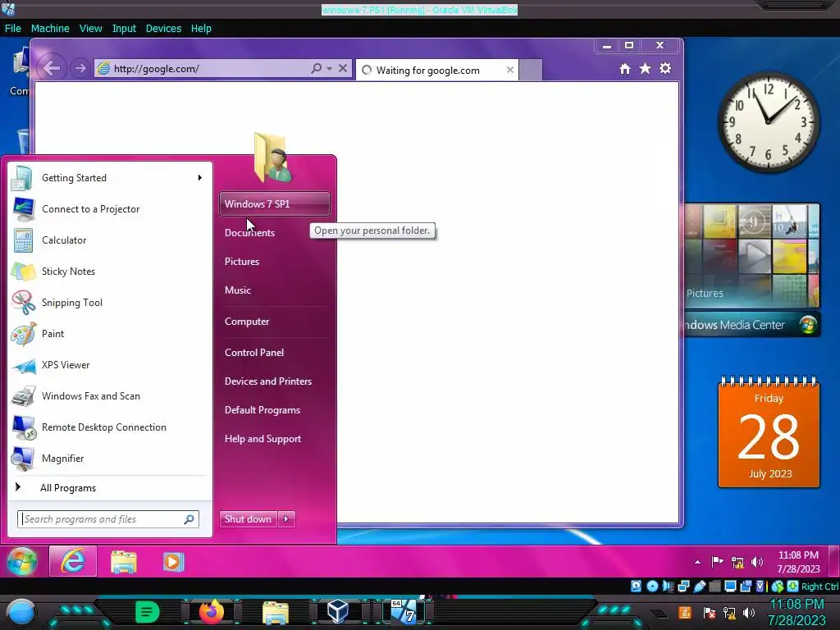Show hidden guest tray icons arrow

tap(697, 562)
